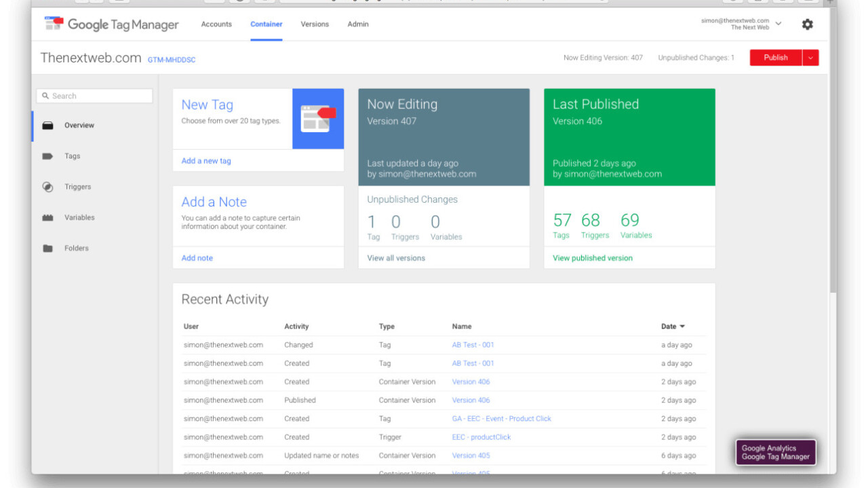The height and width of the screenshot is (488, 868).
Task: Open the GA - EEC - Event - Product Click tag
Action: coord(501,419)
